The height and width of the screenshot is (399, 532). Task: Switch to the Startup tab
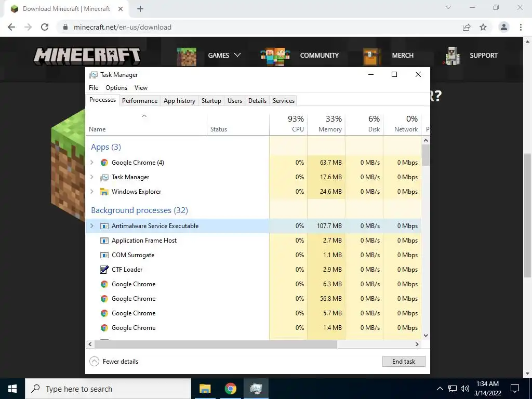(x=211, y=101)
